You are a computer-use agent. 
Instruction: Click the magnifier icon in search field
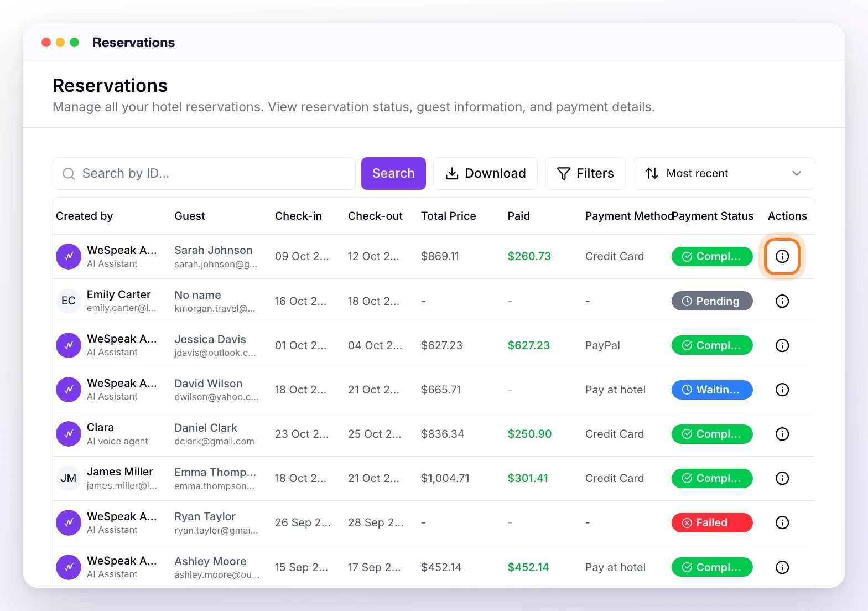(x=69, y=174)
